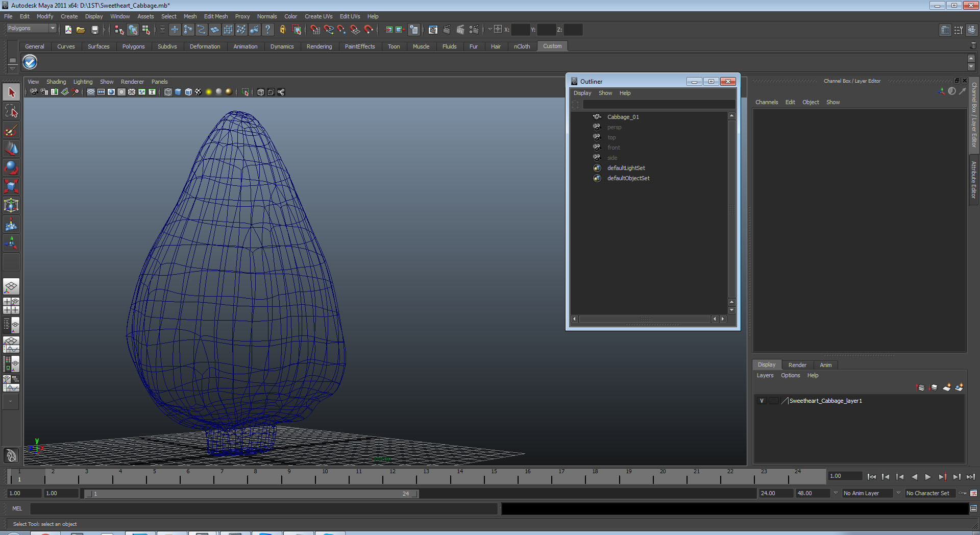The image size is (980, 535).
Task: Switch to the Render layer tab
Action: (x=797, y=365)
